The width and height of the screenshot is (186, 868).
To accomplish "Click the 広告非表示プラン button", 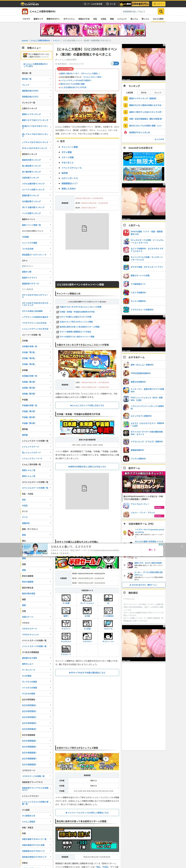I will tap(134, 4).
